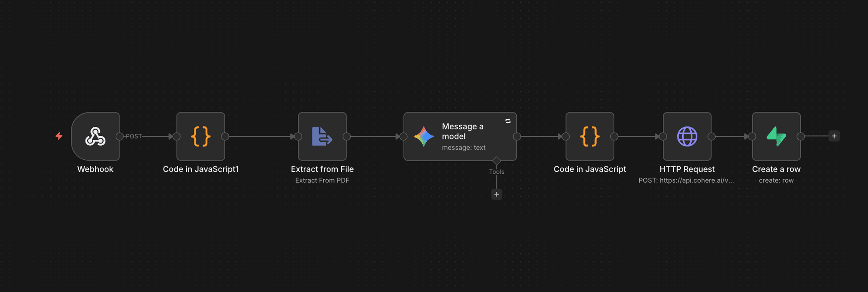Viewport: 868px width, 292px height.
Task: Select the Webhook trigger node icon
Action: (x=95, y=136)
